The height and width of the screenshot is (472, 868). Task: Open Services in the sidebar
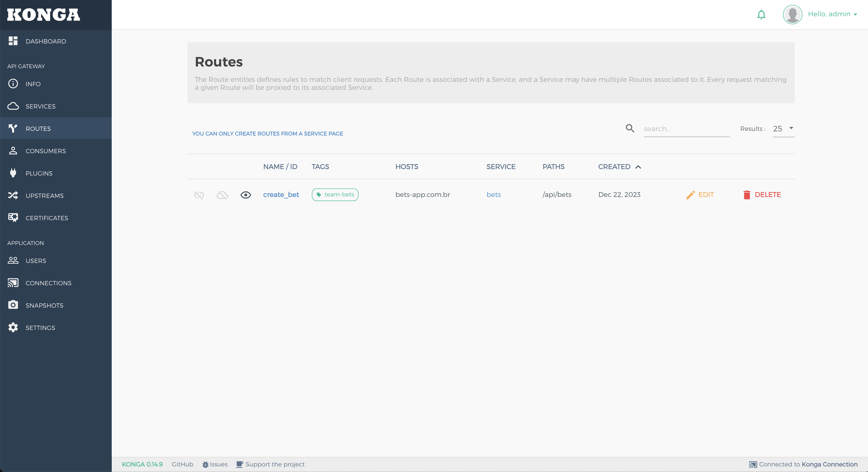point(40,106)
